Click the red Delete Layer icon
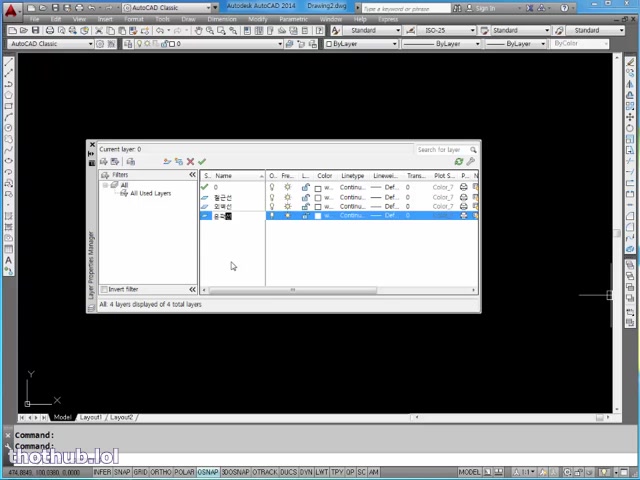640x480 pixels. 190,162
